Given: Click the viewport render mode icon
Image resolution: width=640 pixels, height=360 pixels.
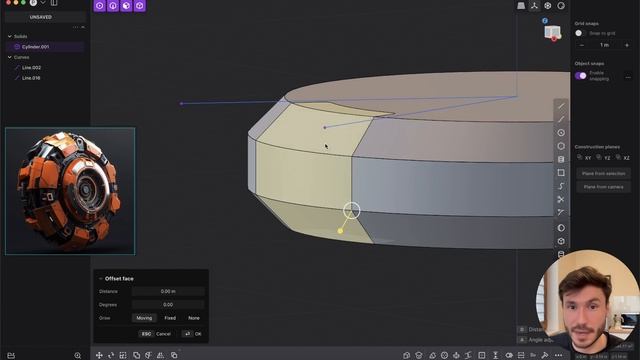Looking at the screenshot, I should click(x=561, y=6).
